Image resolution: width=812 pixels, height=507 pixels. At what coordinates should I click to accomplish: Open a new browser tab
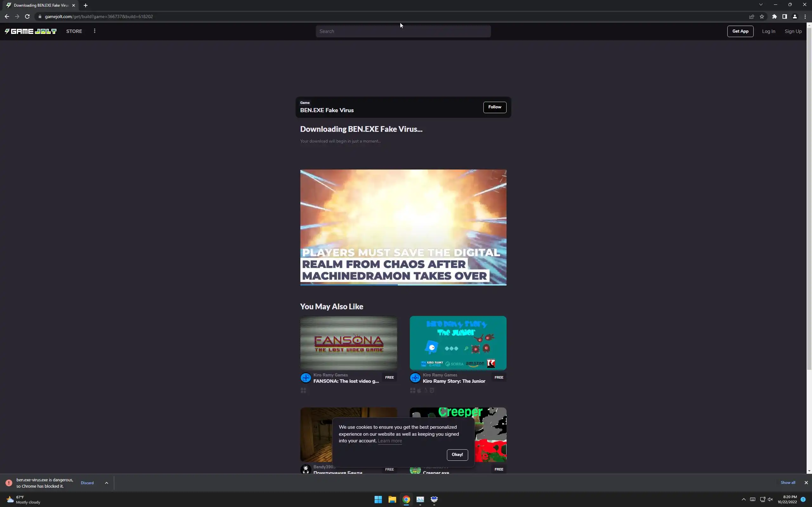tap(86, 5)
